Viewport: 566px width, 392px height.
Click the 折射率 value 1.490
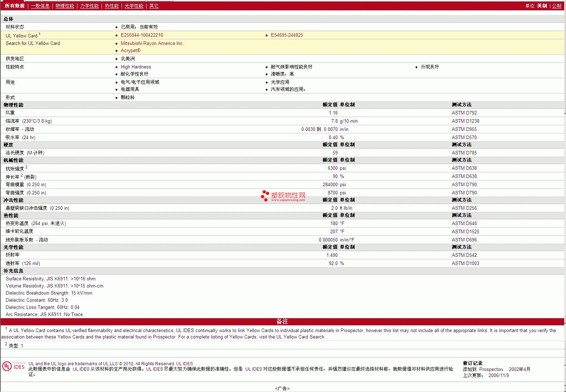(x=332, y=255)
